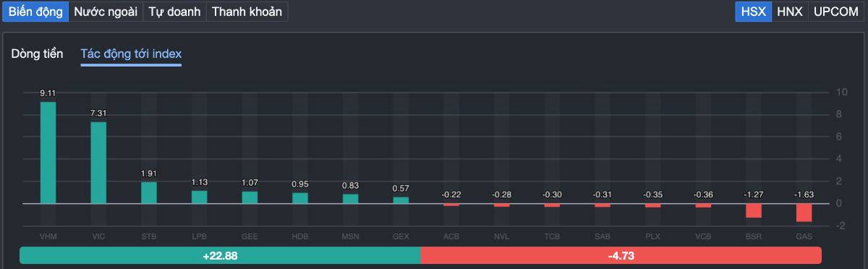The image size is (868, 269).
Task: Open the Thanh khoản tab
Action: [x=247, y=12]
